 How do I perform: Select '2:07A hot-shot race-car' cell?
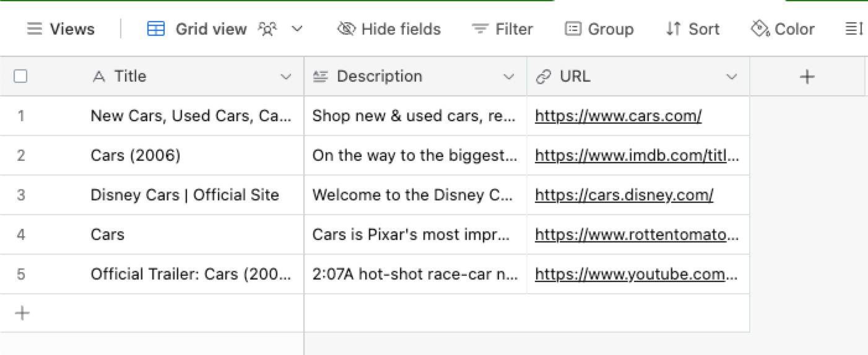415,274
